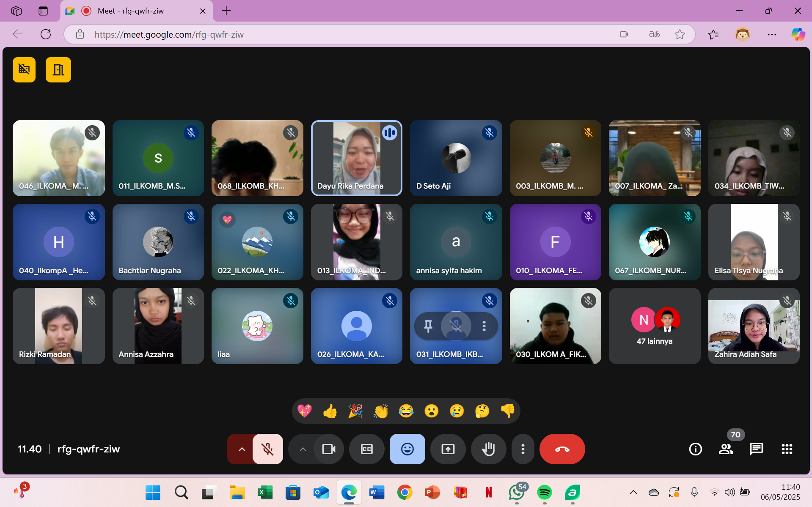Send the thumbs up emoji reaction
Image resolution: width=812 pixels, height=507 pixels.
330,411
